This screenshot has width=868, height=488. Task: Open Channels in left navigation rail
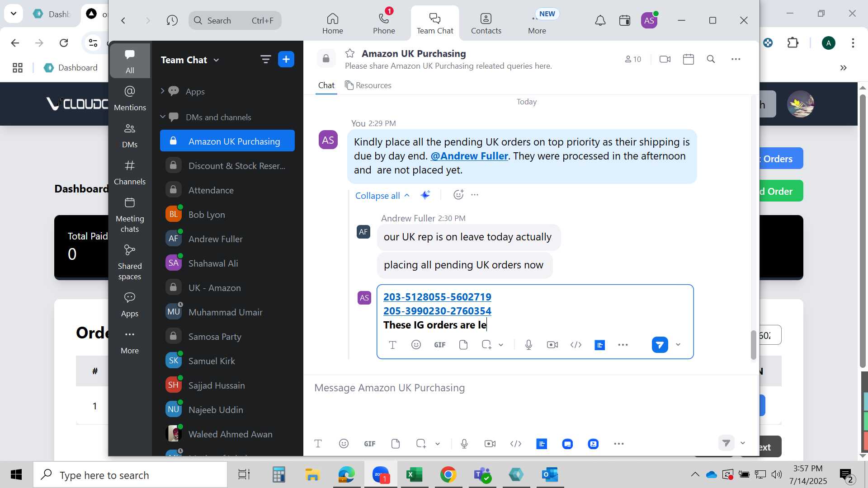130,172
